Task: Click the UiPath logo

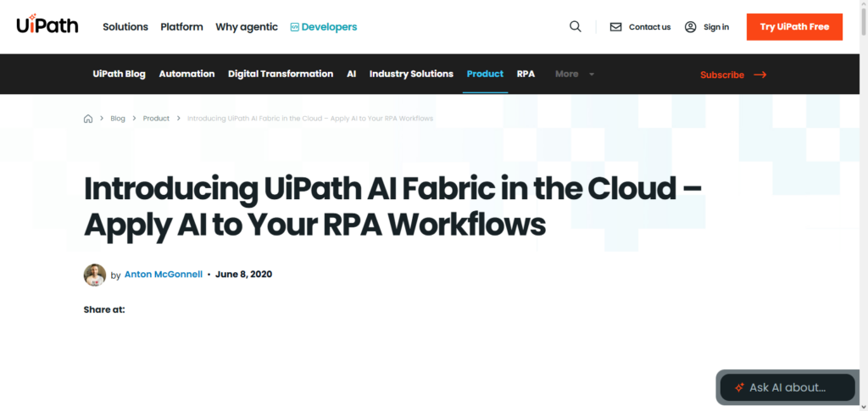Action: 47,24
